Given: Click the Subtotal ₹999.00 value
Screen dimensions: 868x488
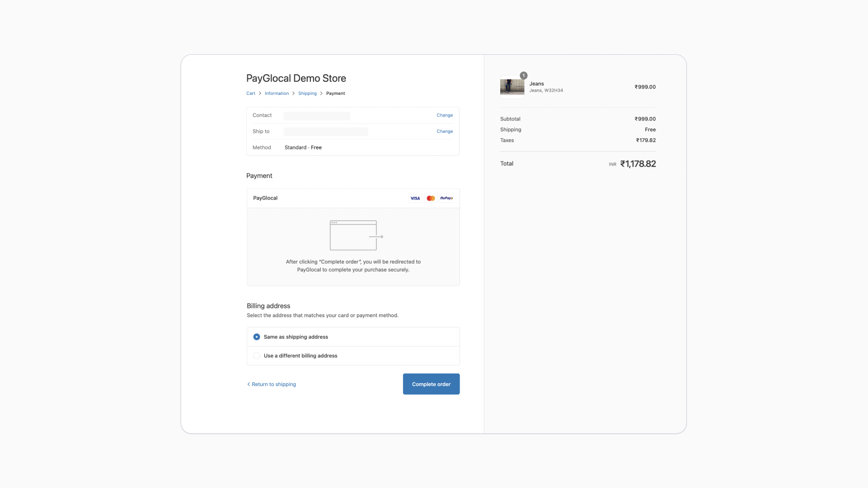Looking at the screenshot, I should coord(645,119).
